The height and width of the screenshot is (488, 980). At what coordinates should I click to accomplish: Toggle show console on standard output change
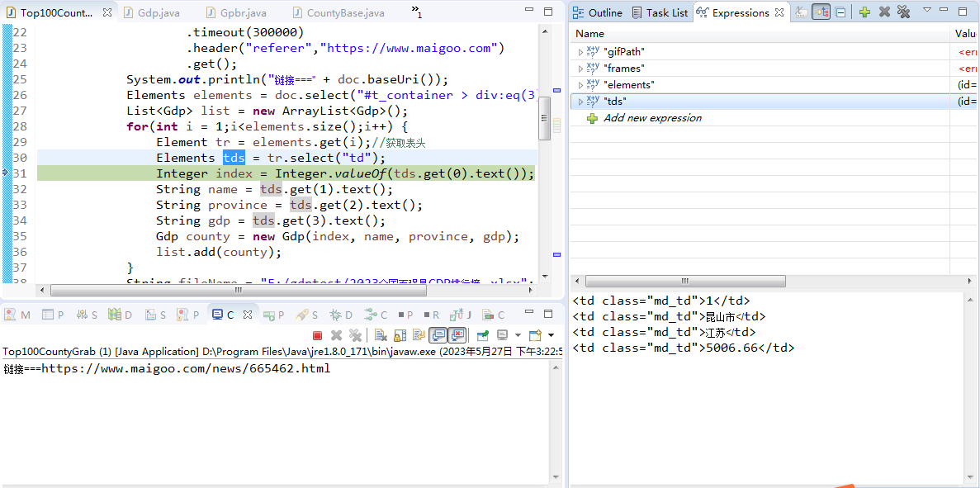tap(438, 335)
